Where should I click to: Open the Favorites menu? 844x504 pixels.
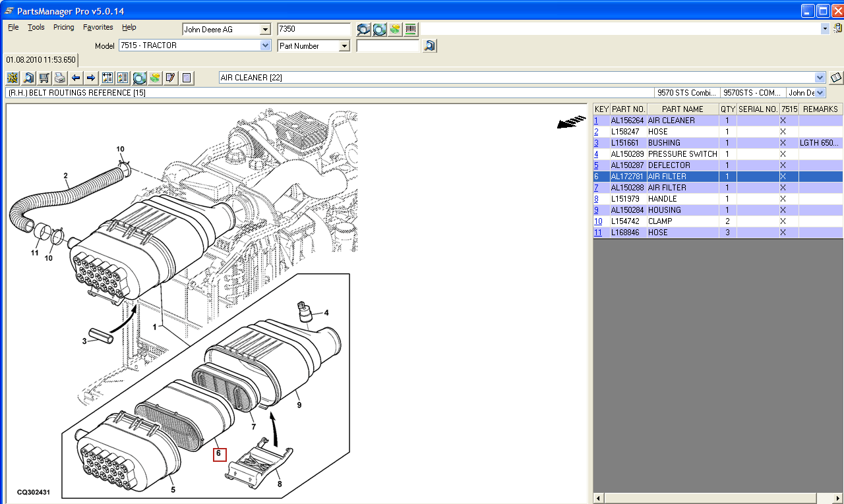98,28
